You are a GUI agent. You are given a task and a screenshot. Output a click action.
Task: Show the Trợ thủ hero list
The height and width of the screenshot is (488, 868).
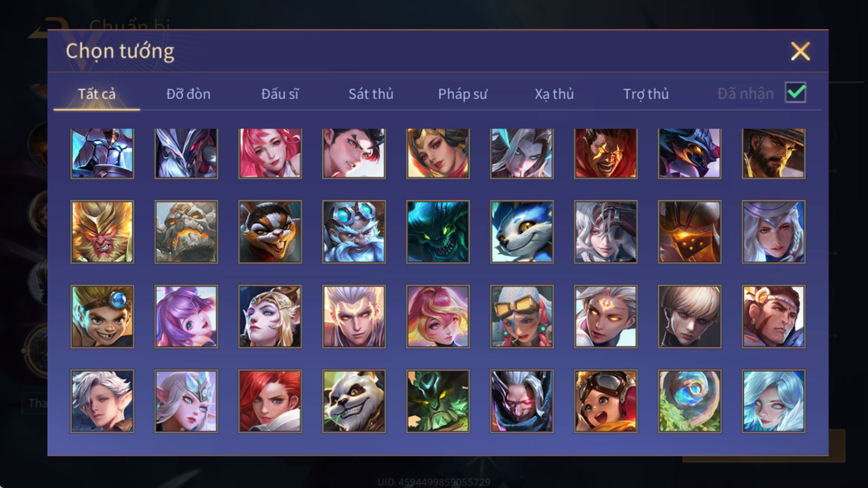click(x=646, y=94)
